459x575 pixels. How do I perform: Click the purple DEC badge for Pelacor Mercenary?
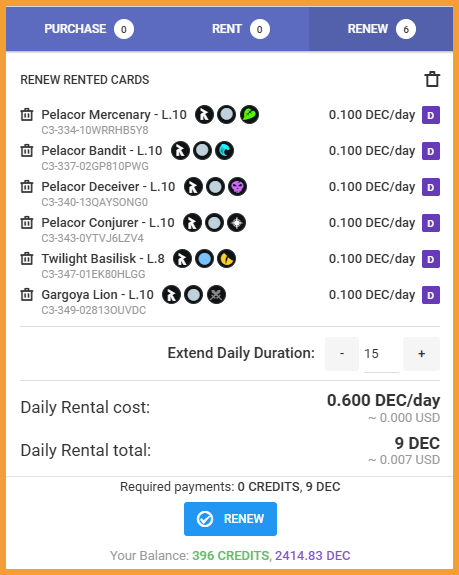coord(431,115)
